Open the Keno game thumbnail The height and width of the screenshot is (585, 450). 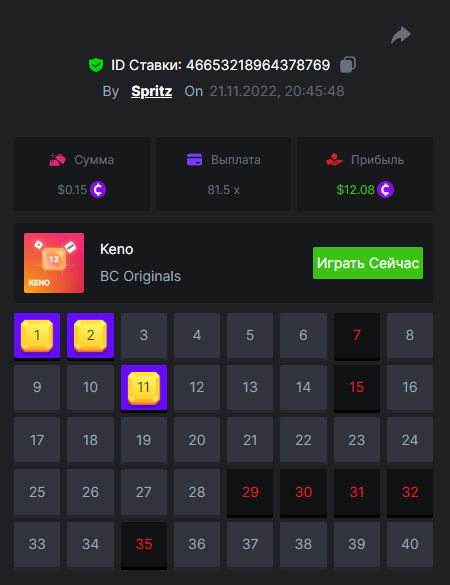coord(54,263)
